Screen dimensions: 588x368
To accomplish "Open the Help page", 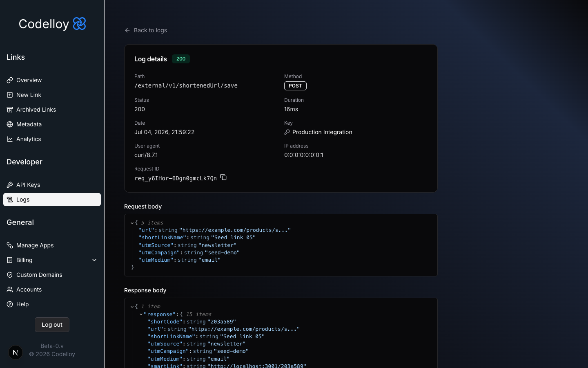I will (x=52, y=304).
